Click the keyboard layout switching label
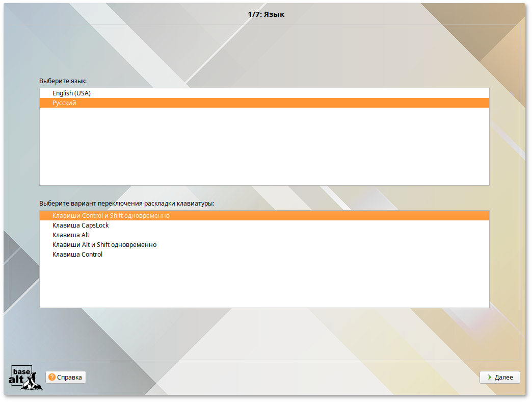532x402 pixels. coord(126,204)
